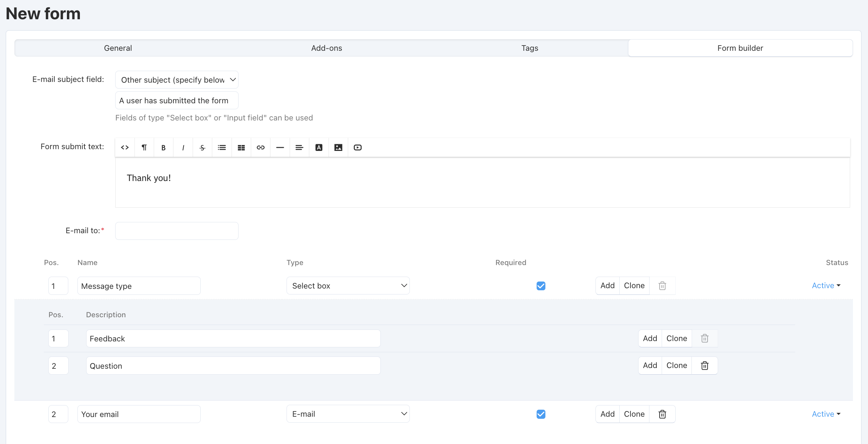
Task: Change Active status of Message type field
Action: point(826,286)
